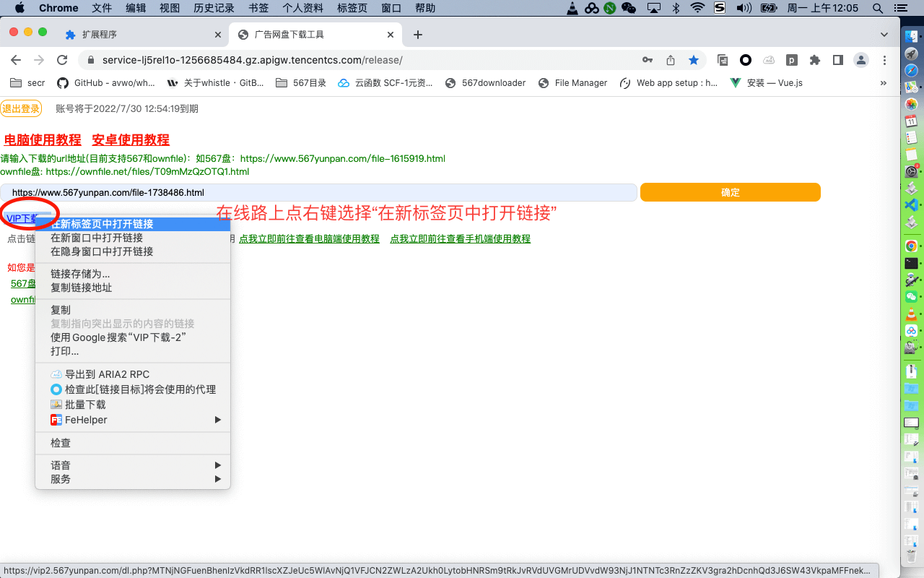The image size is (924, 578).
Task: Click the bookmark star icon in address bar
Action: coord(694,60)
